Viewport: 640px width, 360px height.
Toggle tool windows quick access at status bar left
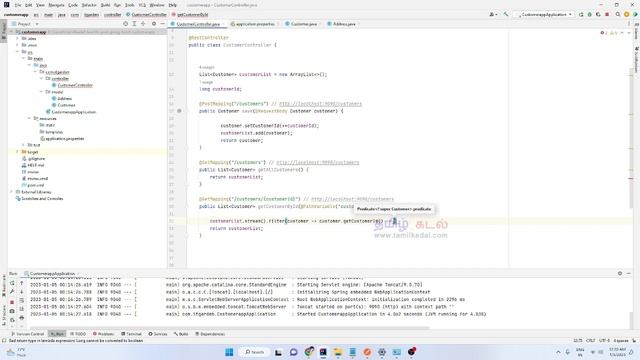(x=4, y=340)
